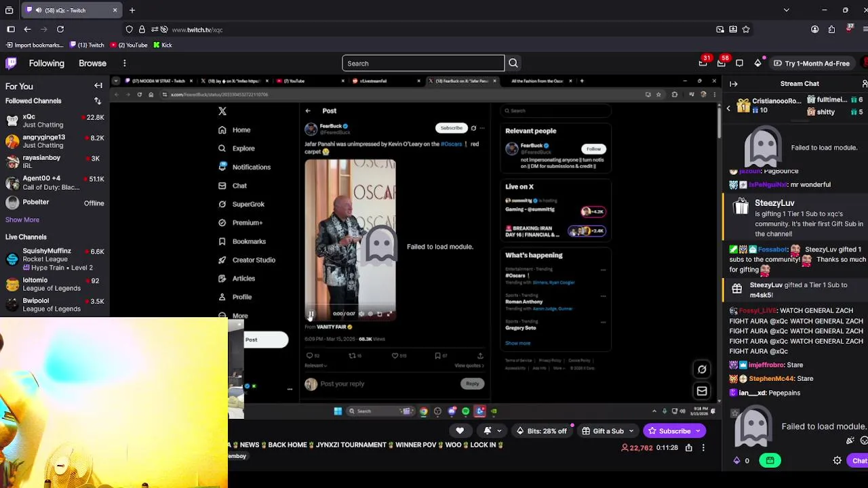Open the browser account profile icon

[814, 29]
